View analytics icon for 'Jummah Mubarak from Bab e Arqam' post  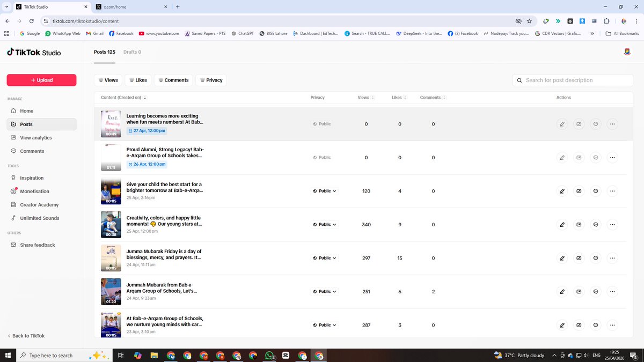tap(579, 292)
